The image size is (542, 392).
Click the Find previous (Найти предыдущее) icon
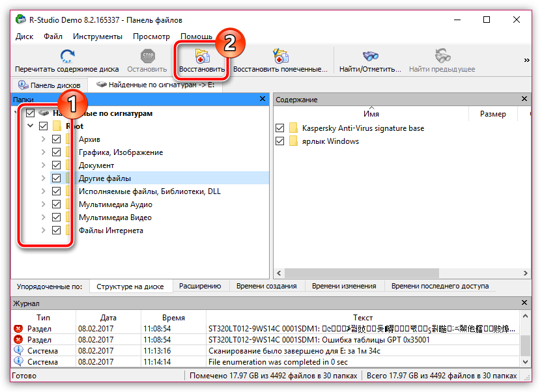(x=442, y=56)
